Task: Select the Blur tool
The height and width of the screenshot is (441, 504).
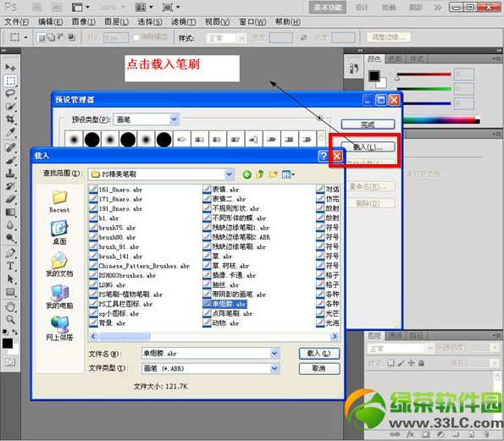Action: [x=10, y=225]
